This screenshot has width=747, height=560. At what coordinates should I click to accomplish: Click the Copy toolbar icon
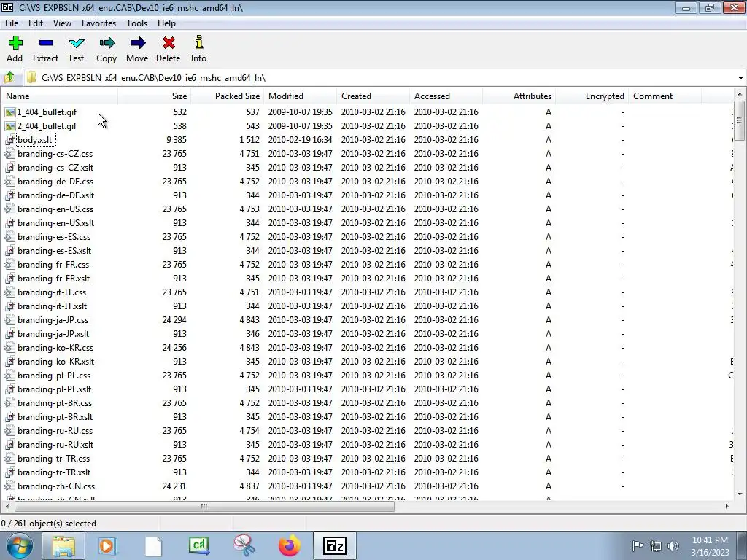(x=107, y=43)
